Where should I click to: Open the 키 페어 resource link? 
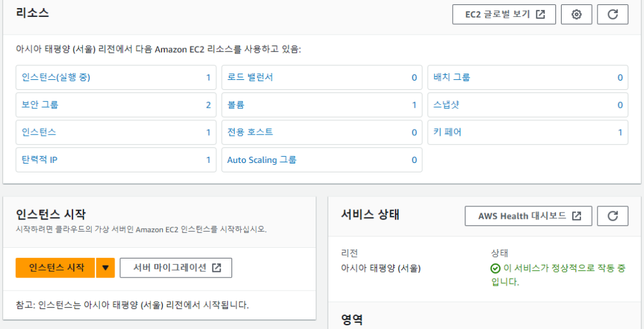coord(447,132)
